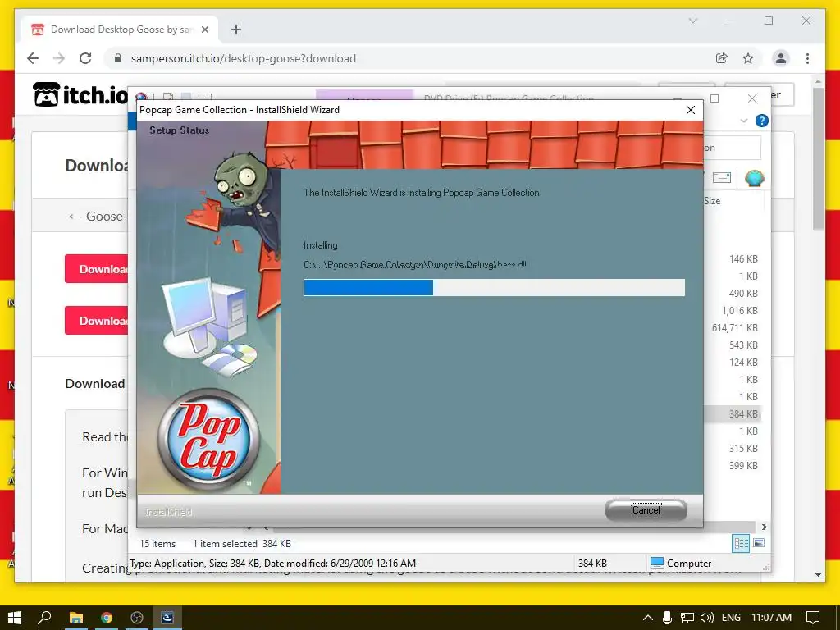Open Chrome tab search chevron
This screenshot has height=630, width=840.
tap(692, 21)
